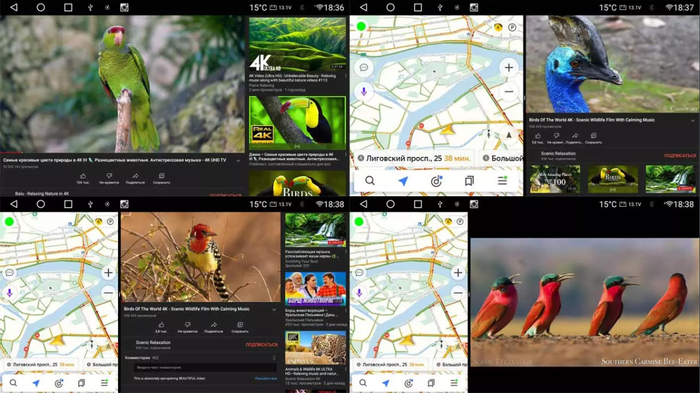700x393 pixels.
Task: Toggle the parking layer on the top-right map
Action: (x=512, y=27)
